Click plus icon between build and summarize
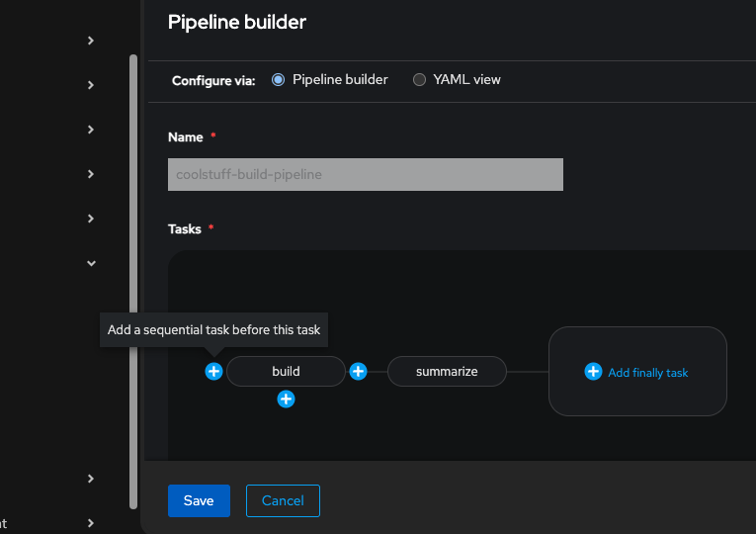756x534 pixels. 359,371
